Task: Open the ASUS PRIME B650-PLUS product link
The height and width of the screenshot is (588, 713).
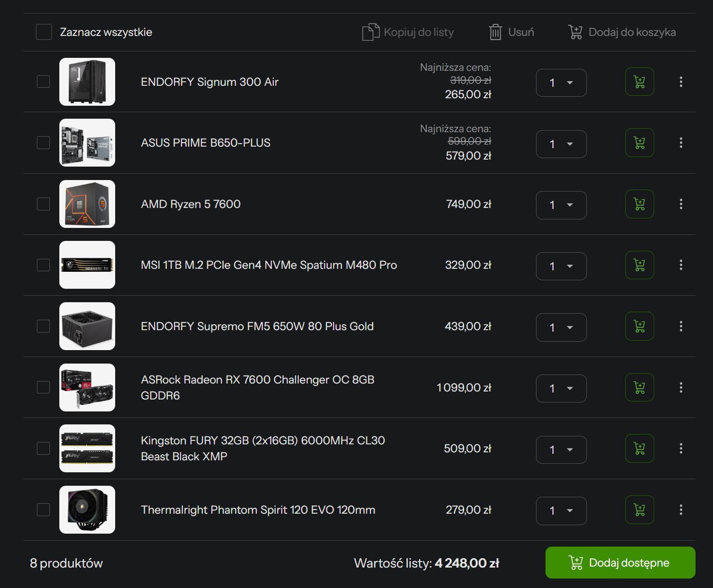Action: coord(205,143)
